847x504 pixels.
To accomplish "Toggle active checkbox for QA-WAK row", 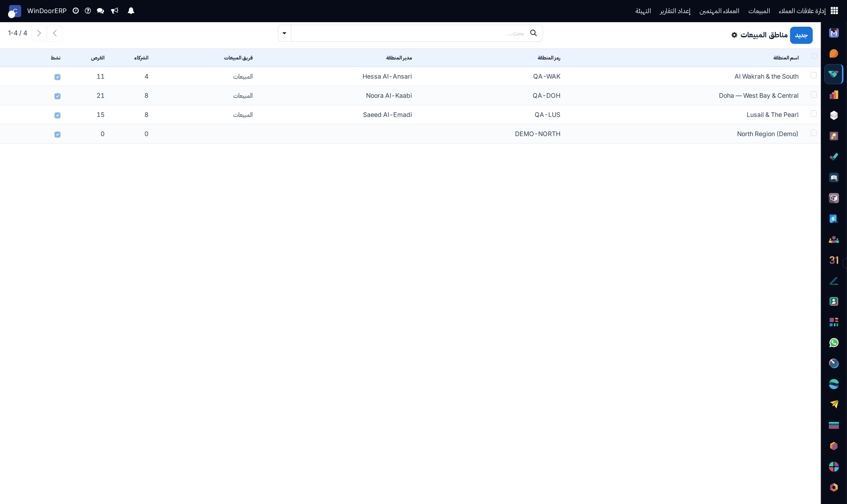I will (57, 77).
